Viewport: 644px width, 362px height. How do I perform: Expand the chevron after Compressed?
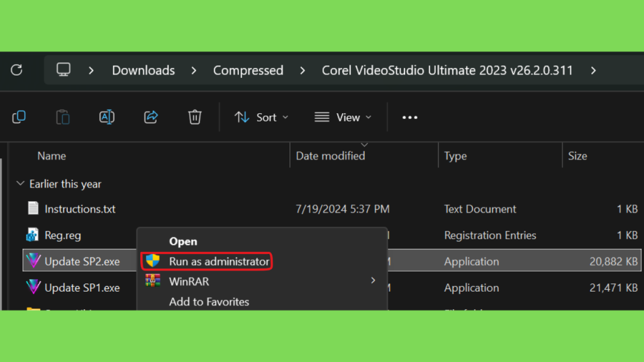pyautogui.click(x=303, y=70)
